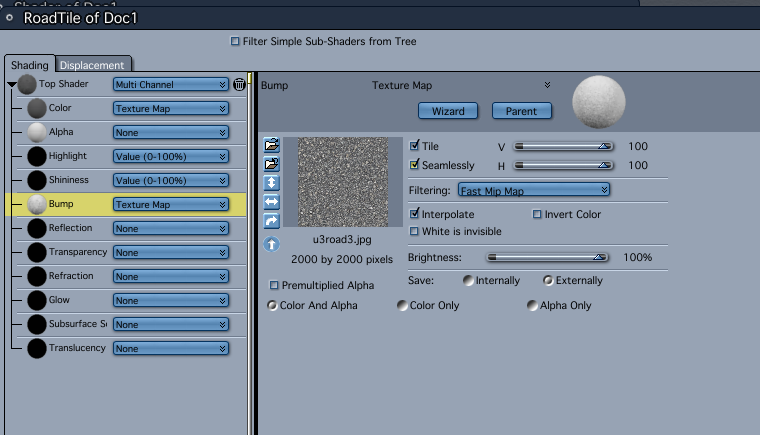The image size is (760, 435).
Task: Click the top folder load-image icon
Action: [271, 145]
